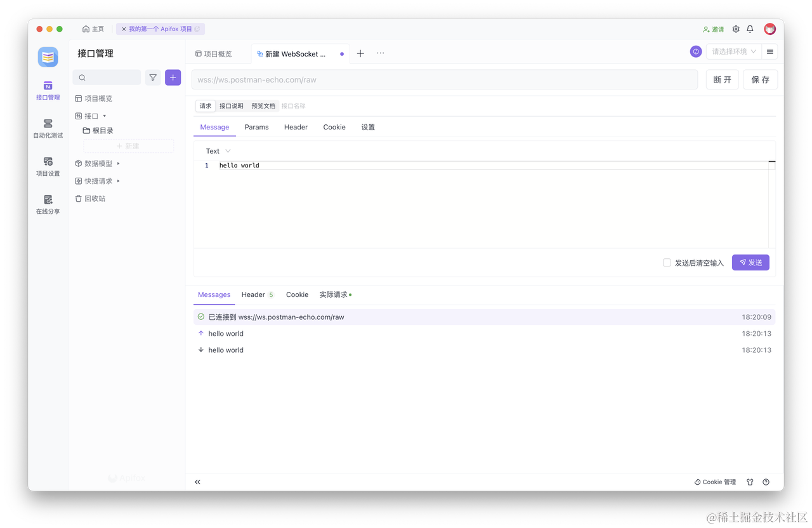Click the 保存 save button
The width and height of the screenshot is (812, 528).
click(761, 79)
